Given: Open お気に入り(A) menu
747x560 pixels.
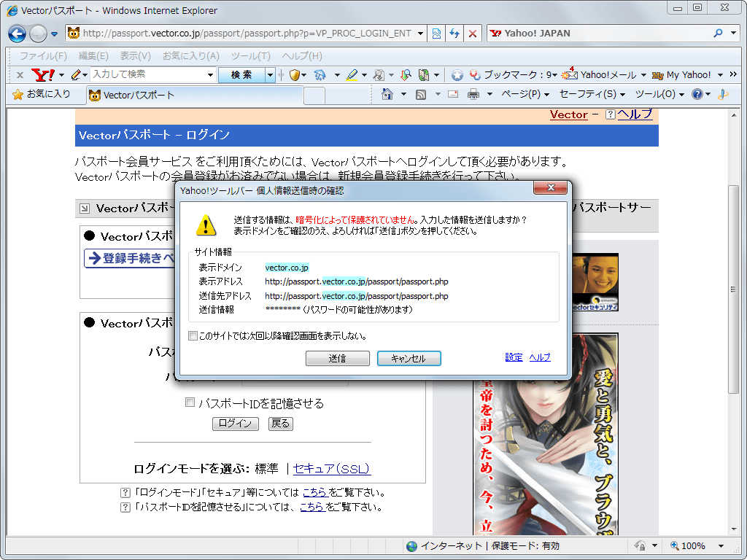Looking at the screenshot, I should (x=191, y=55).
